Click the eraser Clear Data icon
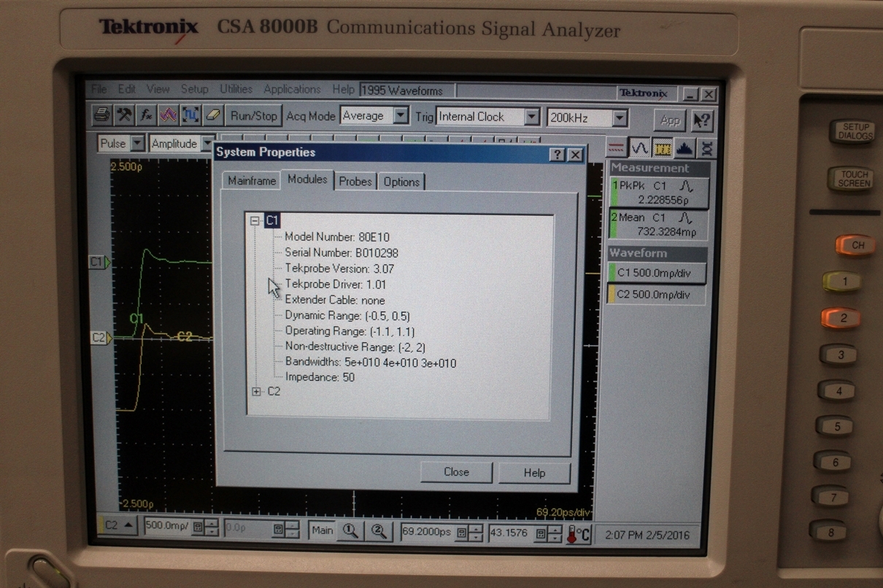Image resolution: width=883 pixels, height=588 pixels. (212, 115)
